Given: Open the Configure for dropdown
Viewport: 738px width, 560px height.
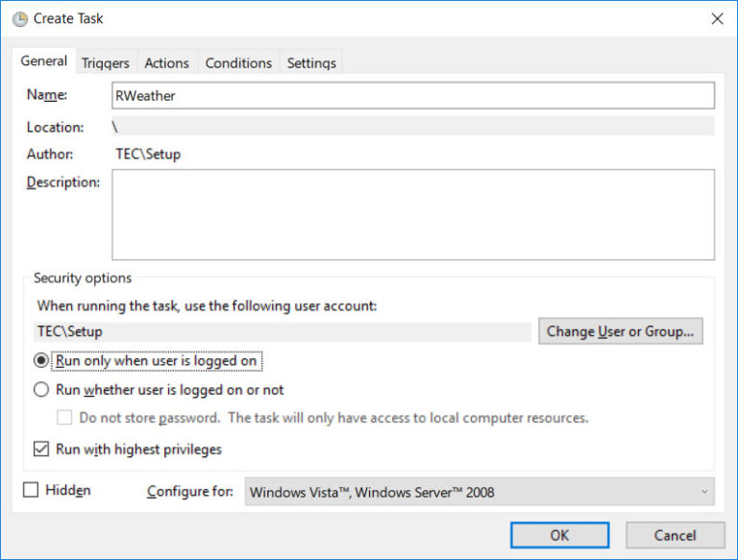Looking at the screenshot, I should 479,492.
